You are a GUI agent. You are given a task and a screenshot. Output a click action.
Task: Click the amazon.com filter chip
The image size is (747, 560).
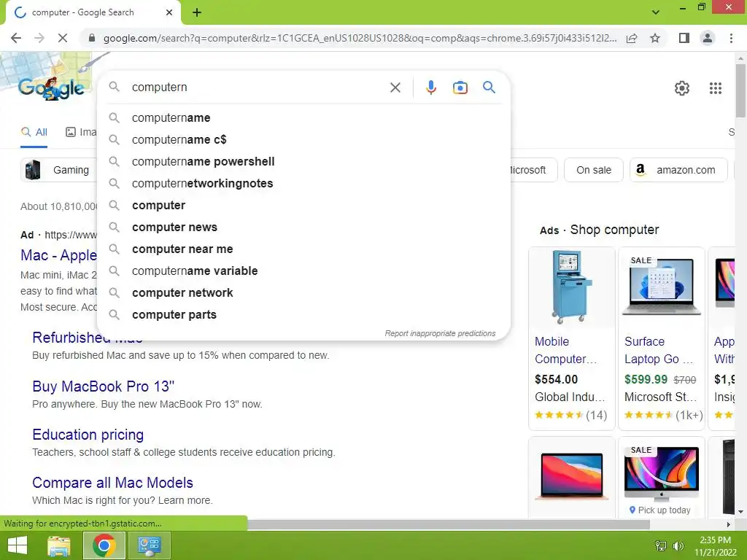678,170
